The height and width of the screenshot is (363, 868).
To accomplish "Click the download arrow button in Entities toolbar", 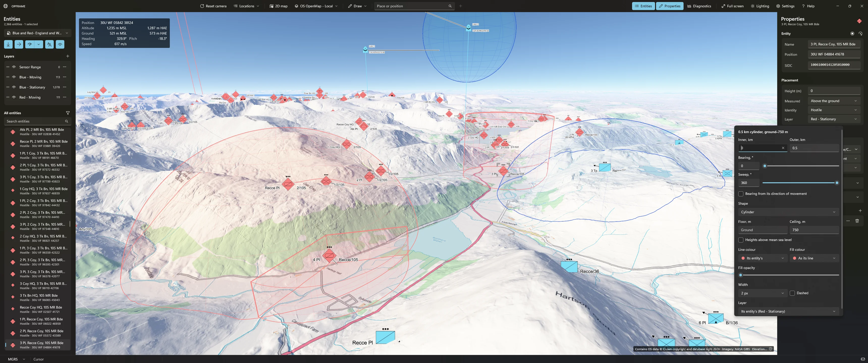I will [x=8, y=44].
